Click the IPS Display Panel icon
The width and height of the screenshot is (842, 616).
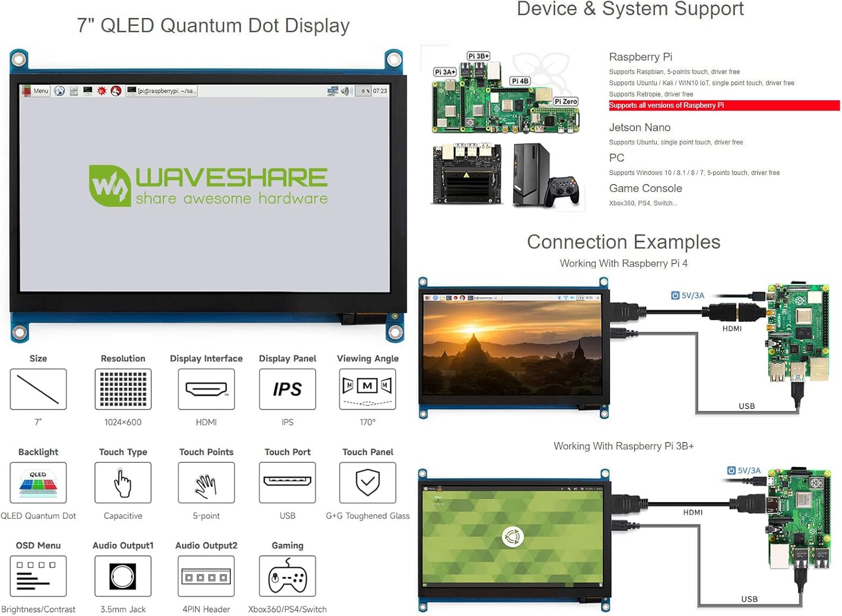pos(287,389)
